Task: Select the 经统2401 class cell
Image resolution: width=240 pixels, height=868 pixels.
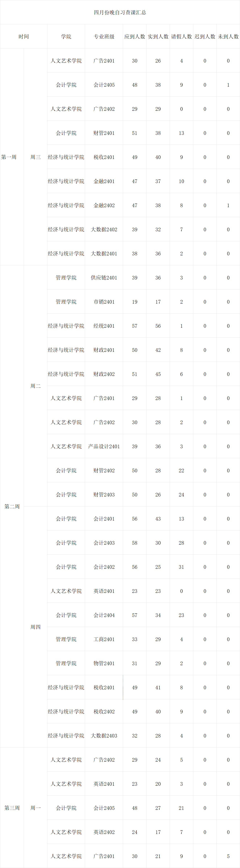Action: [x=104, y=326]
